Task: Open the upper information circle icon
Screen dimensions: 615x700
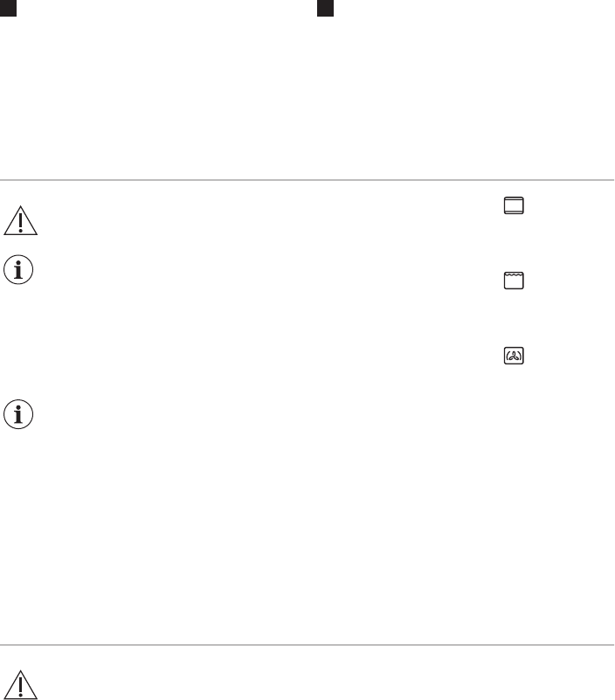Action: point(18,270)
